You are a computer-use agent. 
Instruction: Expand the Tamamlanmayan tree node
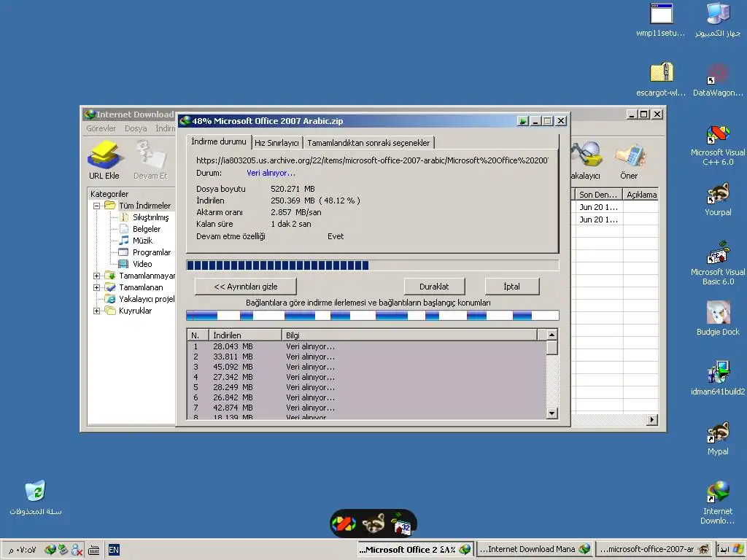pyautogui.click(x=97, y=276)
